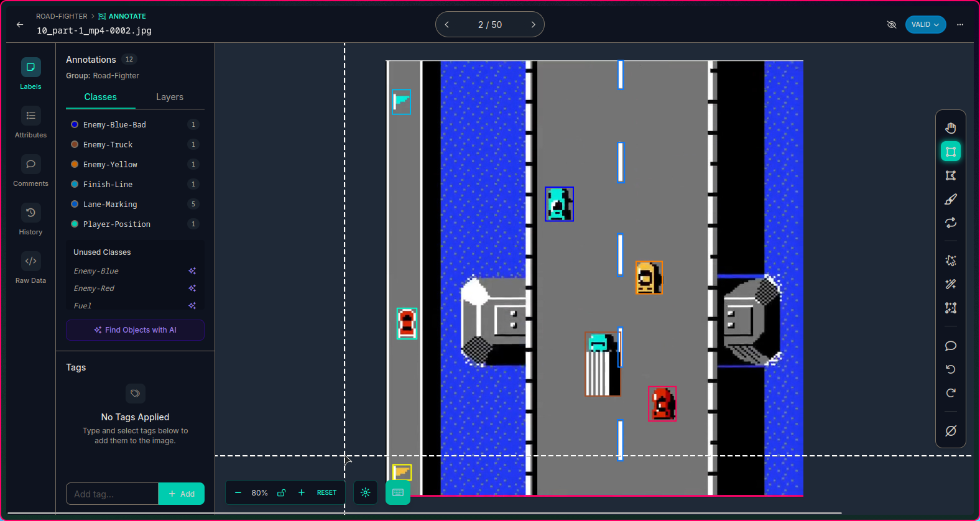
Task: Go back with the left arrow
Action: (20, 24)
